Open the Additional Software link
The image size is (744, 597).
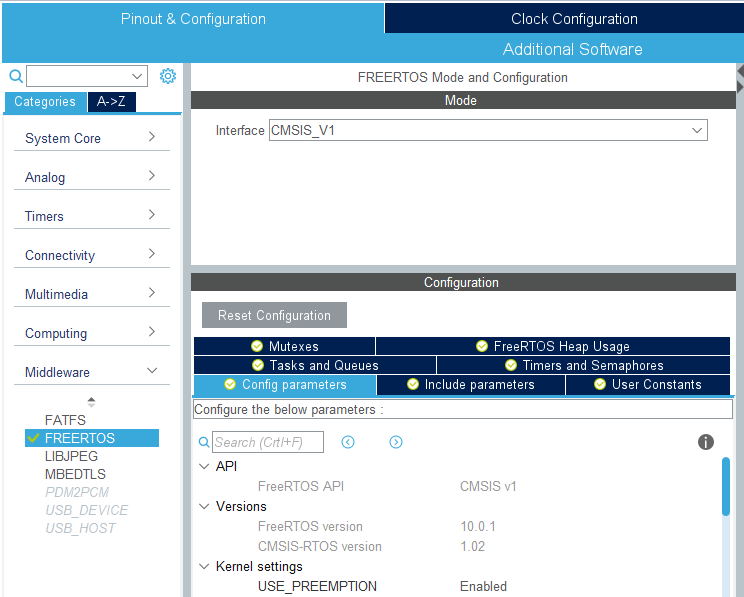coord(572,49)
